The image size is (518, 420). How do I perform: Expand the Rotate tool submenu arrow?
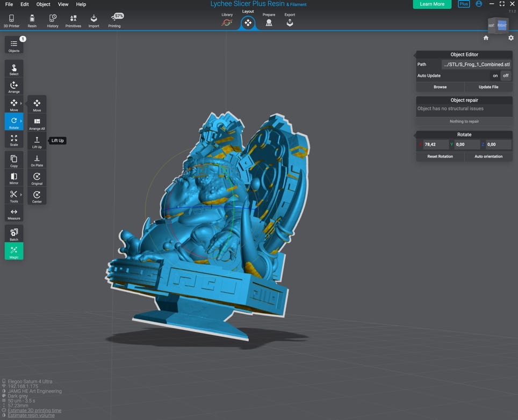click(21, 121)
